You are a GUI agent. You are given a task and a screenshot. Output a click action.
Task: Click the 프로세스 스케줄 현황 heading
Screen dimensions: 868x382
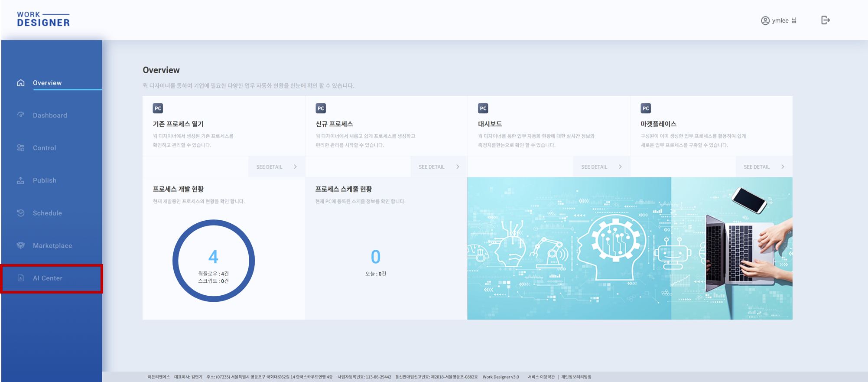[x=344, y=189]
